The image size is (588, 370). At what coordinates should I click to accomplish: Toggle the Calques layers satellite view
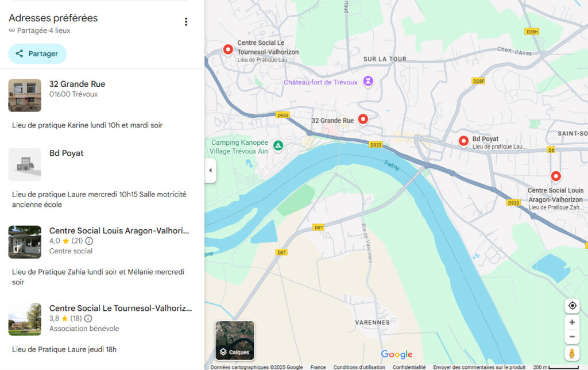click(235, 340)
